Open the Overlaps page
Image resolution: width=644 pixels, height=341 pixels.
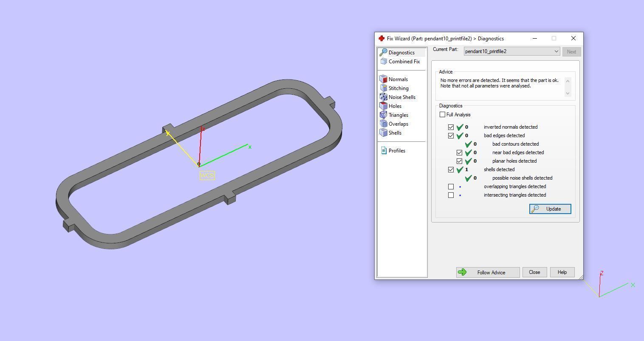pyautogui.click(x=398, y=124)
